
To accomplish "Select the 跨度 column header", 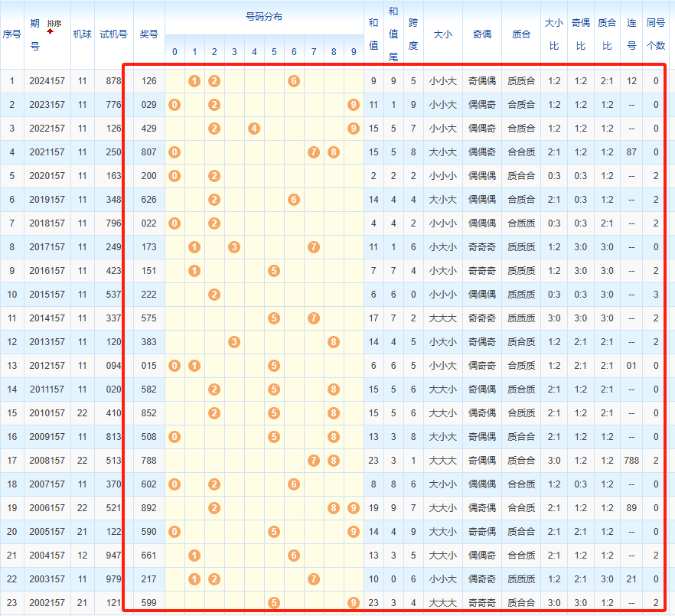I will pyautogui.click(x=413, y=34).
